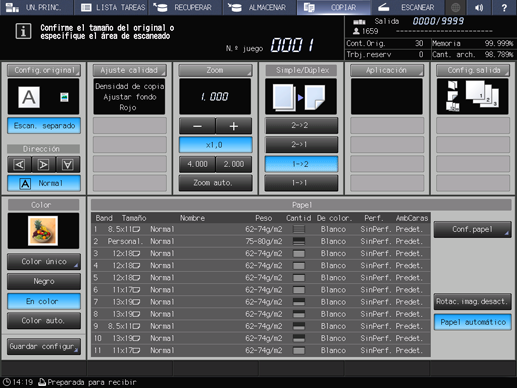Select x1,0 zoom ratio

click(x=215, y=145)
